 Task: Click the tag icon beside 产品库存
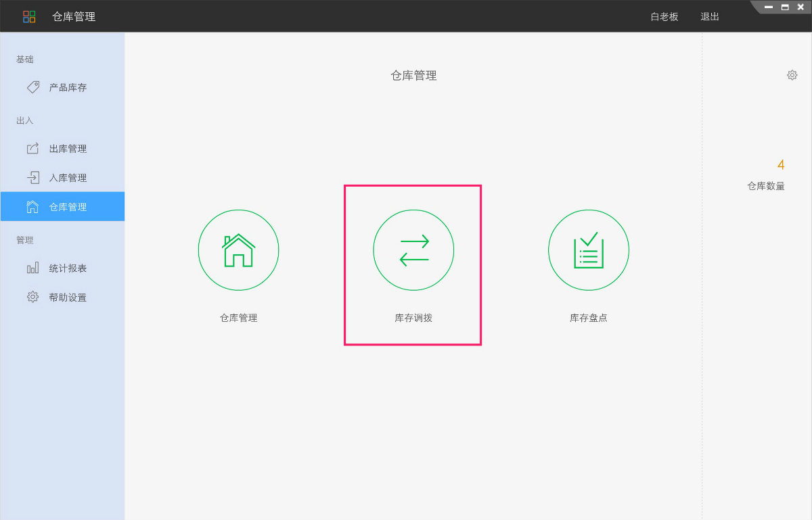tap(32, 87)
